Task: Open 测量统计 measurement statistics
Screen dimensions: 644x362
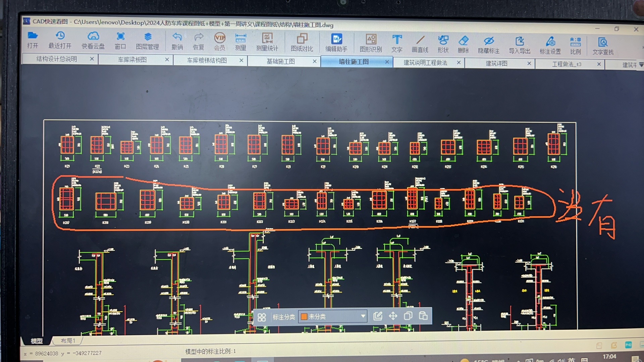Action: coord(267,43)
